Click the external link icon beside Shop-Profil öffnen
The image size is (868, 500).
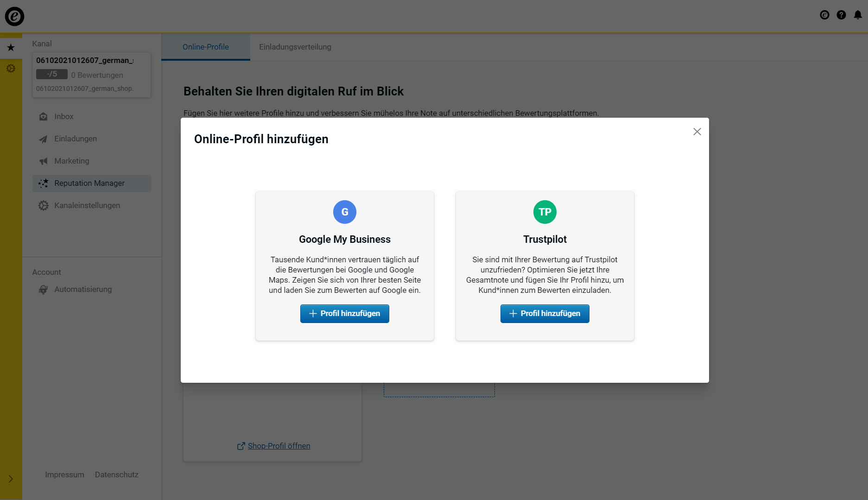click(241, 446)
